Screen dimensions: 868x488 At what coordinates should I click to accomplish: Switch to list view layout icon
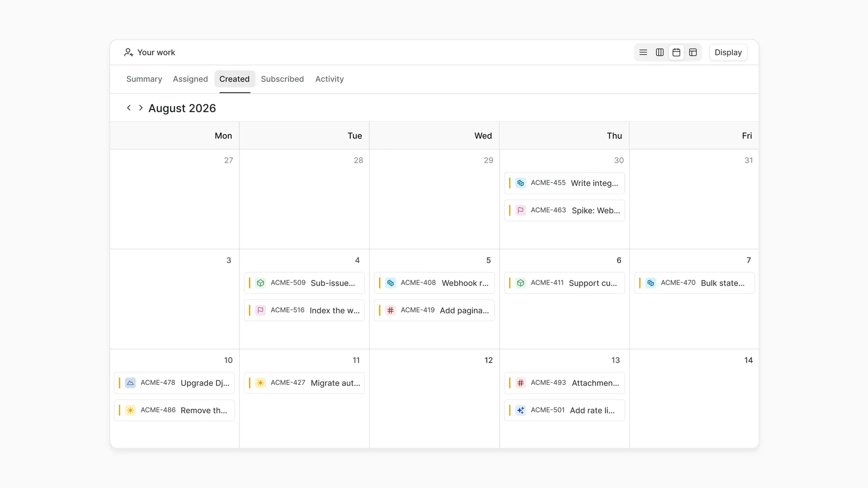[643, 52]
